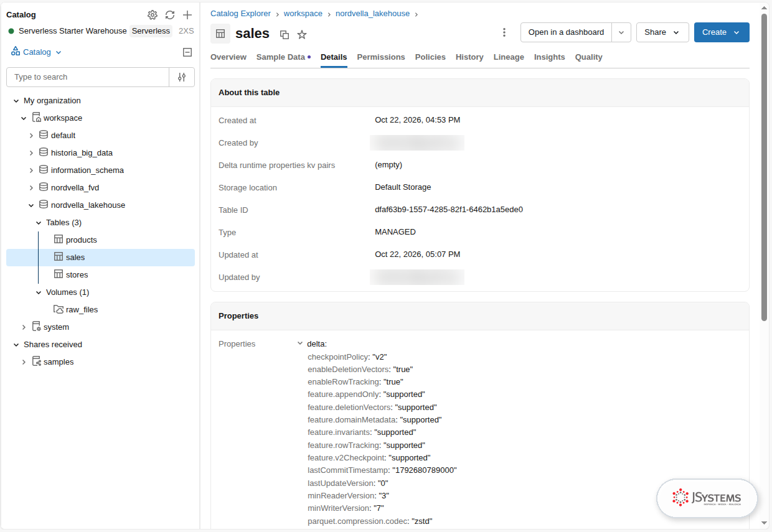772x532 pixels.
Task: Collapse the Shares received node
Action: pyautogui.click(x=16, y=345)
